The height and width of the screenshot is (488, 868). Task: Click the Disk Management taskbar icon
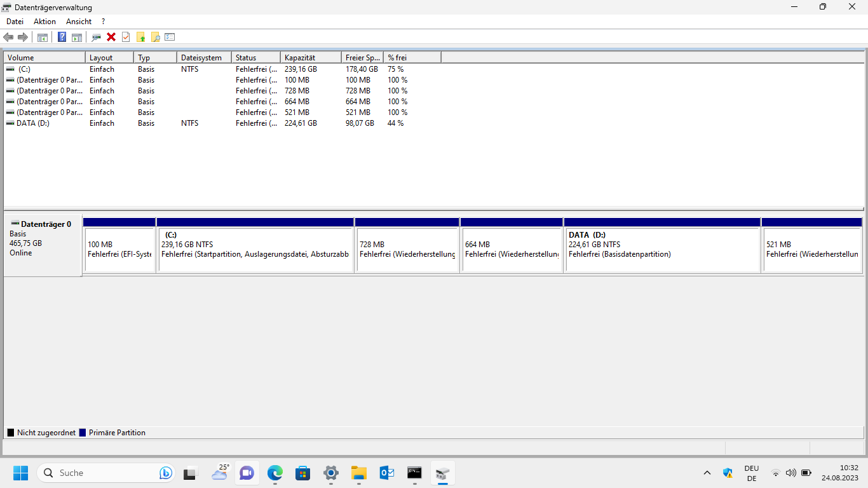click(443, 473)
